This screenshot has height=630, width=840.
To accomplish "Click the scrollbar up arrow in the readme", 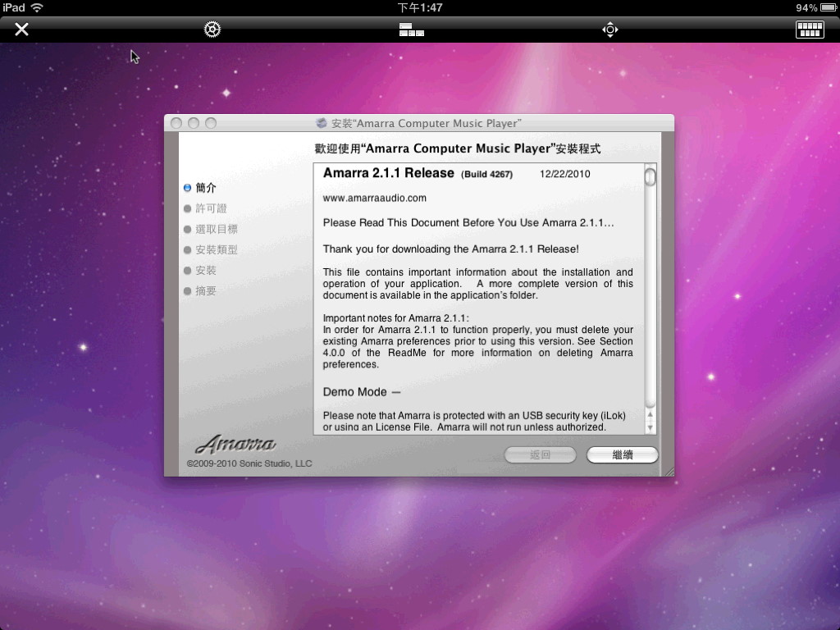I will (x=651, y=414).
